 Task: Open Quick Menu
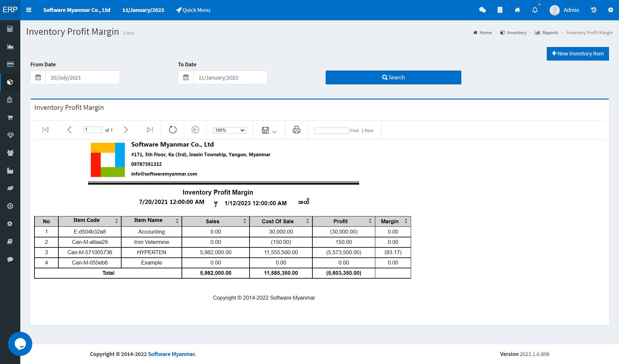click(193, 10)
